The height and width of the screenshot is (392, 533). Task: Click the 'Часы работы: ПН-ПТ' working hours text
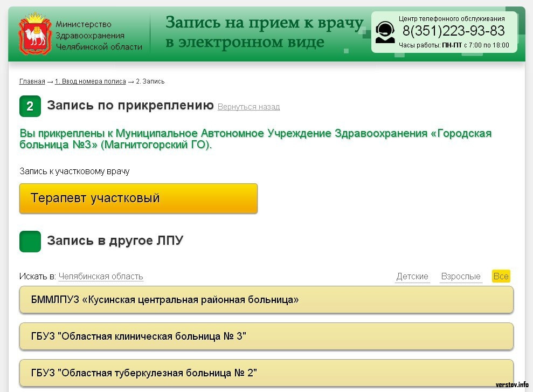pyautogui.click(x=454, y=45)
